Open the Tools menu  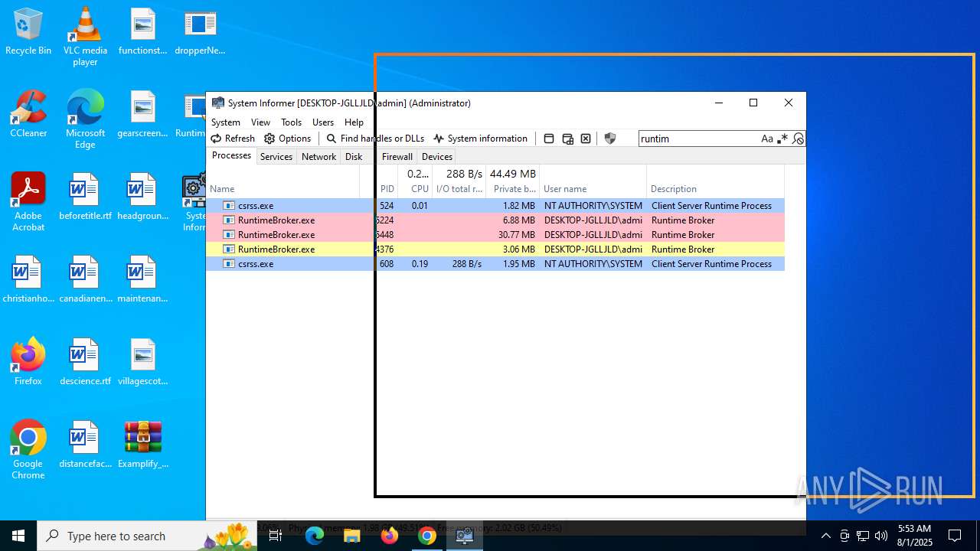[x=291, y=122]
